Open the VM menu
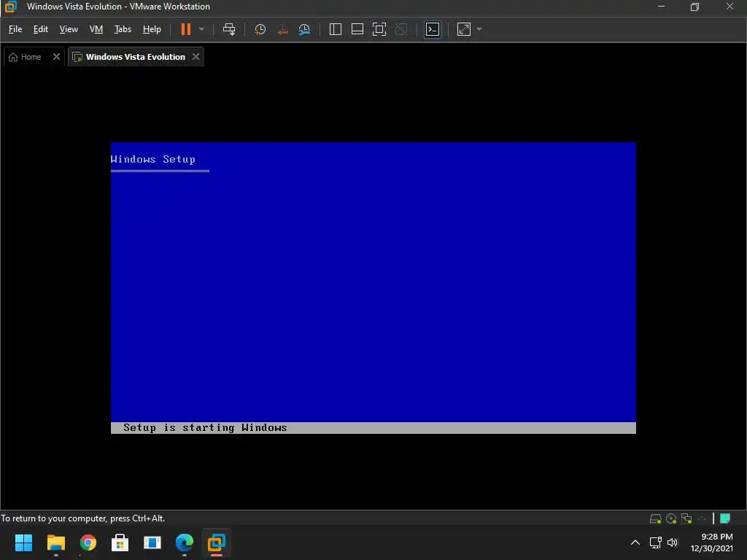747x560 pixels. 96,29
